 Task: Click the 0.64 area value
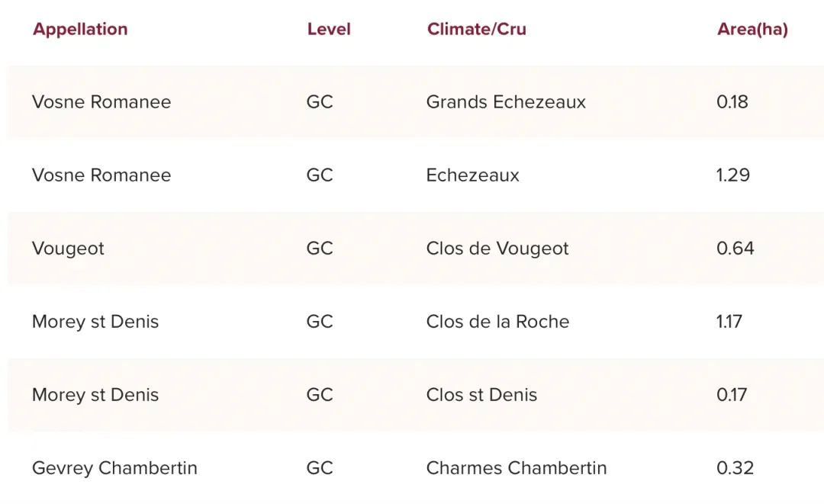tap(735, 249)
